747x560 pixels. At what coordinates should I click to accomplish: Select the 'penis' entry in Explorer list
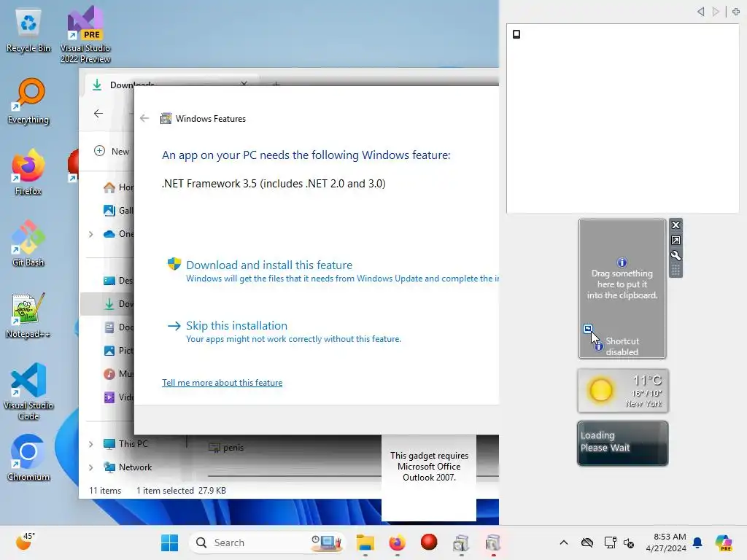227,447
